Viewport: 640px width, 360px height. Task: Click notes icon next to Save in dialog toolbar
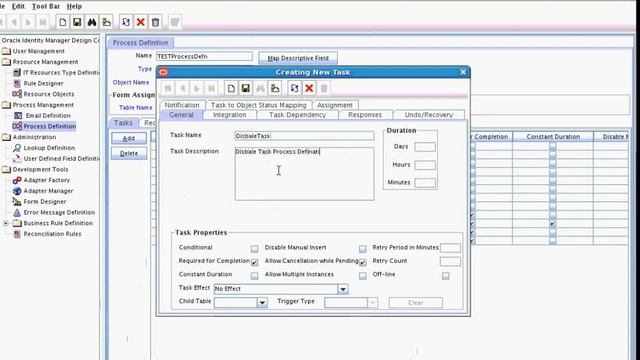[x=275, y=88]
